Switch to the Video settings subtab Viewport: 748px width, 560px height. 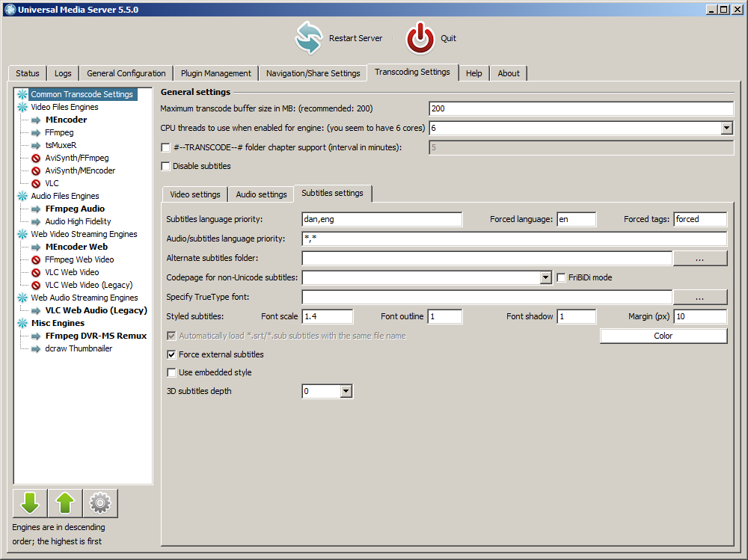tap(195, 194)
